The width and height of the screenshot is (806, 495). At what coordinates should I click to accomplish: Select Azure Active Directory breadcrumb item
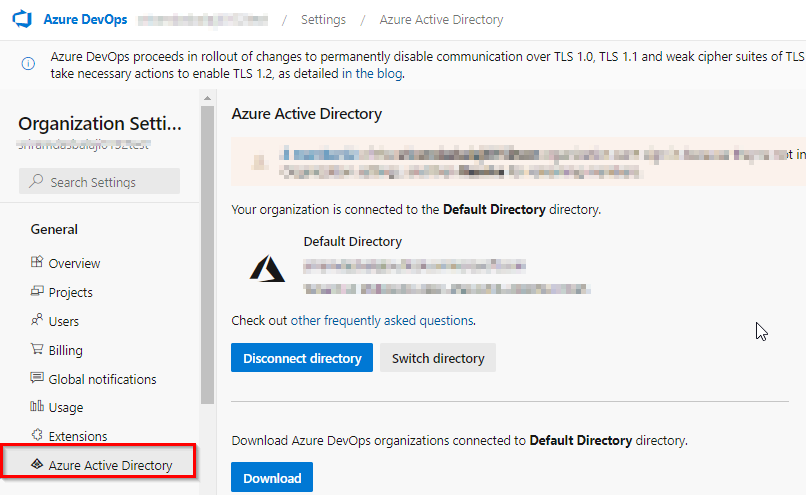click(441, 20)
